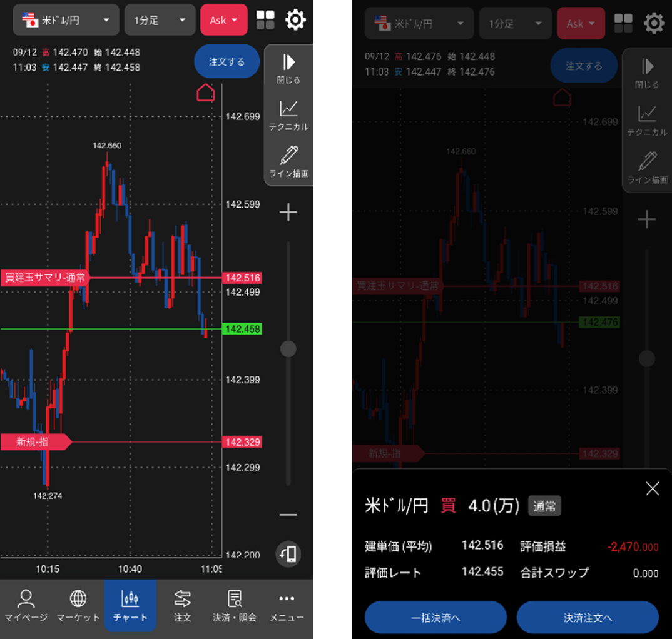Open the 米ドル/円 currency pair dropdown in left chart

[66, 20]
